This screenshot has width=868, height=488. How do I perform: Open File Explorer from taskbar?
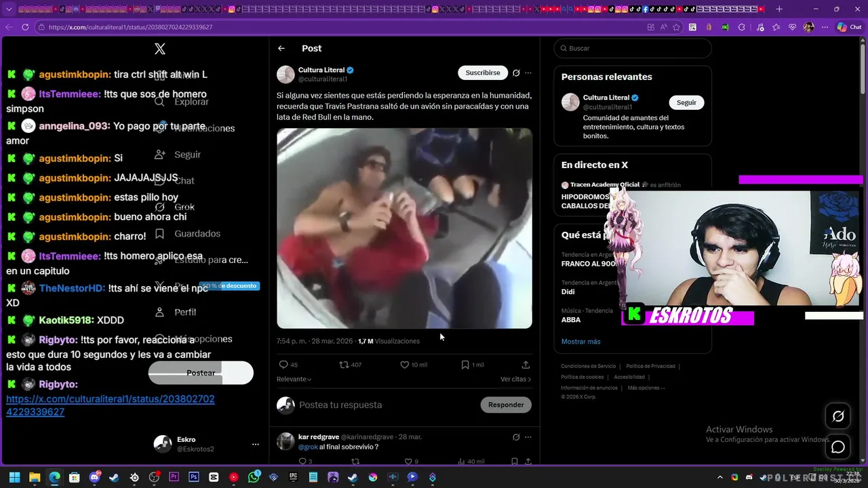point(35,477)
